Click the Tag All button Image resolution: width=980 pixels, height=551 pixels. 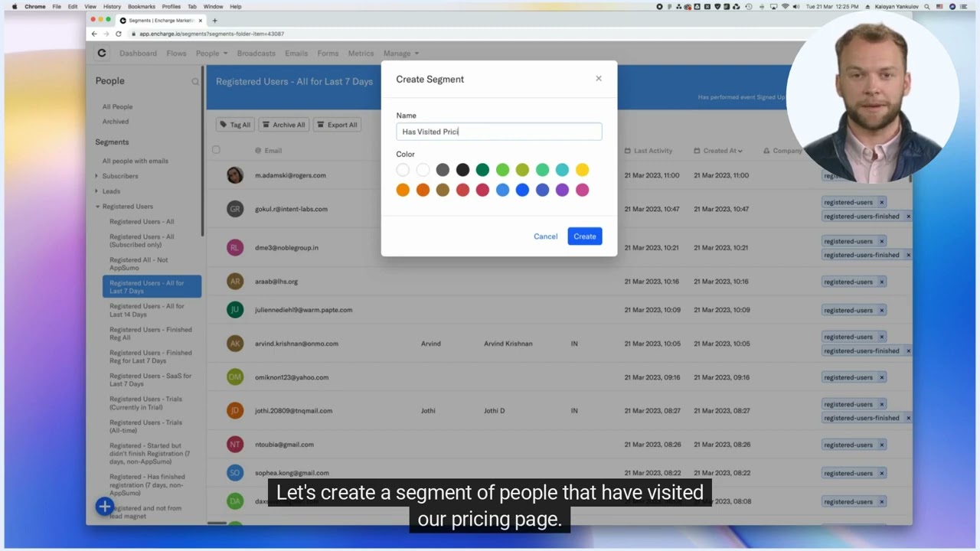click(x=235, y=125)
